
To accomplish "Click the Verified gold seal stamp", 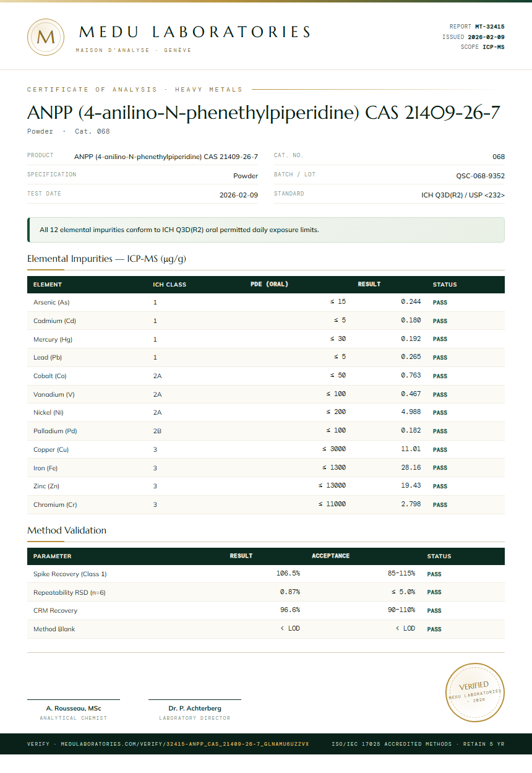I will pyautogui.click(x=476, y=692).
